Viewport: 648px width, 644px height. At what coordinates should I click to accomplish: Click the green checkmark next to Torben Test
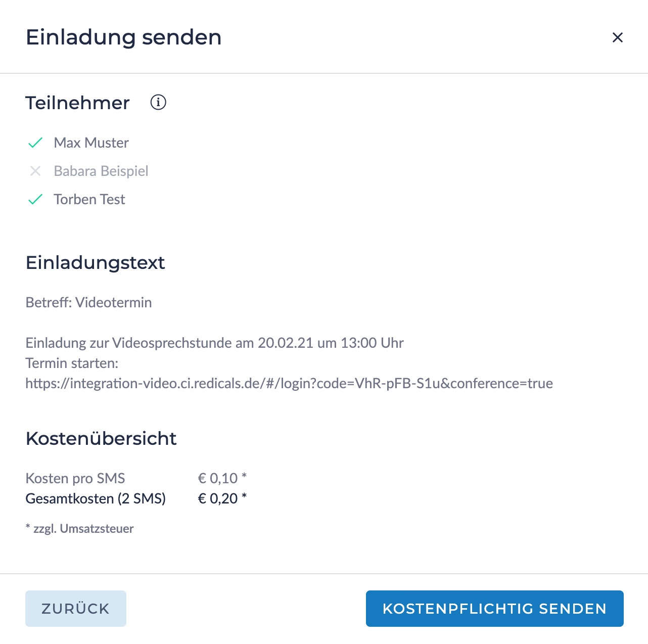[35, 200]
